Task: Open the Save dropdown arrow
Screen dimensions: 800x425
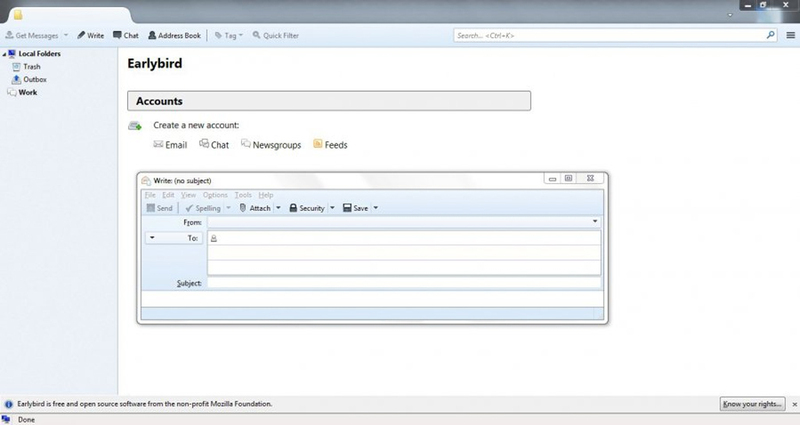Action: pyautogui.click(x=376, y=208)
